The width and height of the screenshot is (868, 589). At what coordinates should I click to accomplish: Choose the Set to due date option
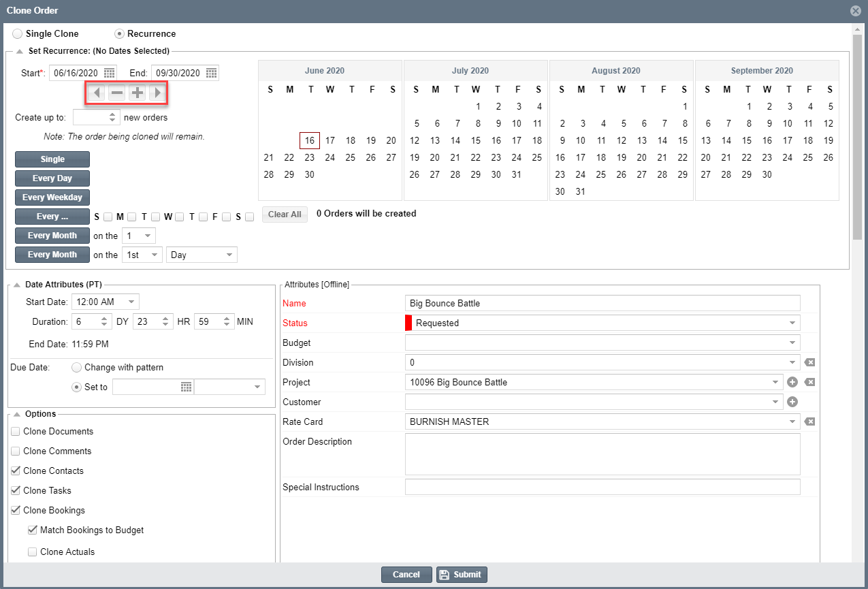(76, 387)
